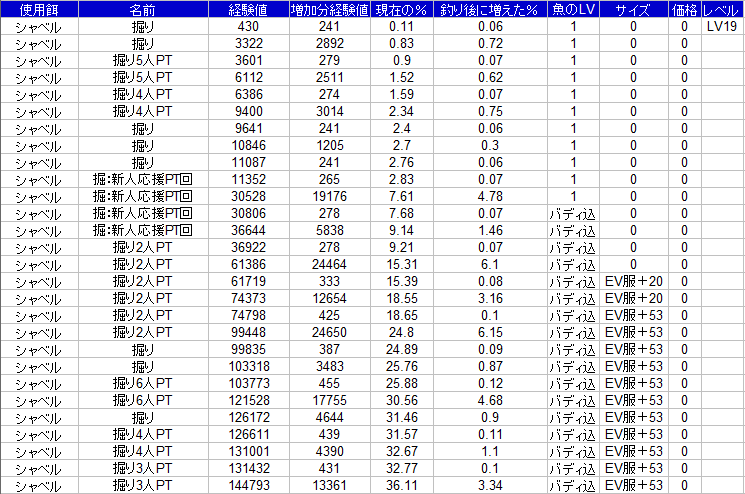Select the cell showing 4.78 percent

pos(490,196)
